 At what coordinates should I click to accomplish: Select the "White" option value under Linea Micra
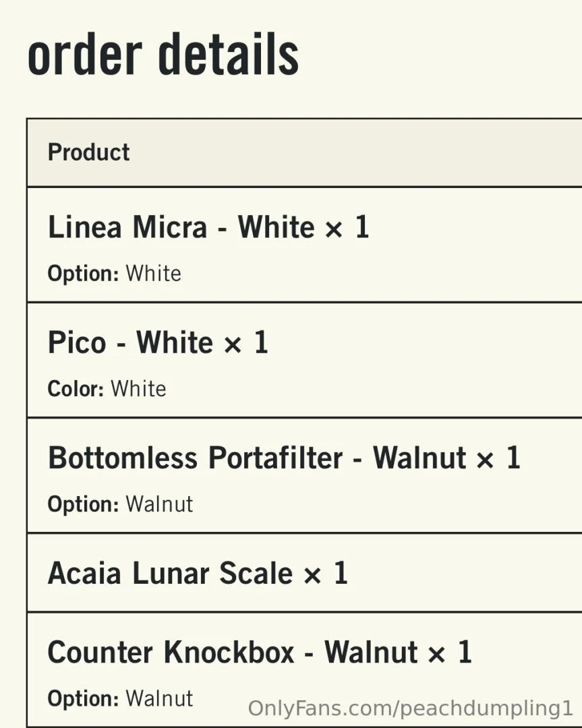click(x=154, y=274)
